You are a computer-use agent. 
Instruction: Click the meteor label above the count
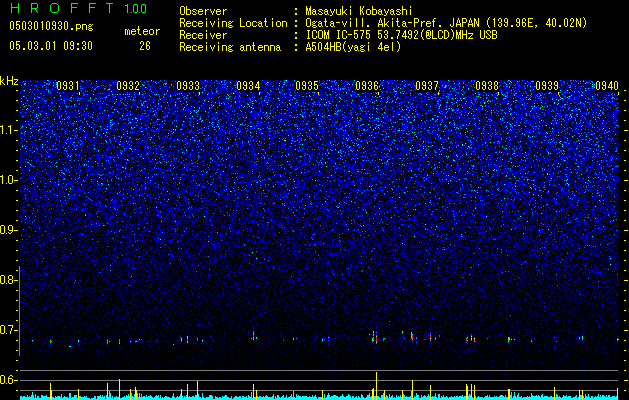(142, 31)
